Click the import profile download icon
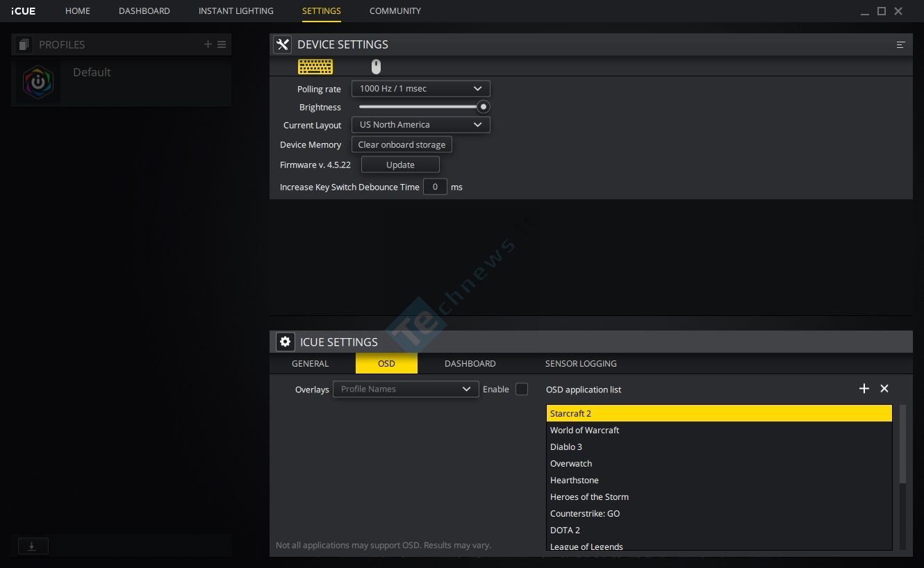 point(32,546)
